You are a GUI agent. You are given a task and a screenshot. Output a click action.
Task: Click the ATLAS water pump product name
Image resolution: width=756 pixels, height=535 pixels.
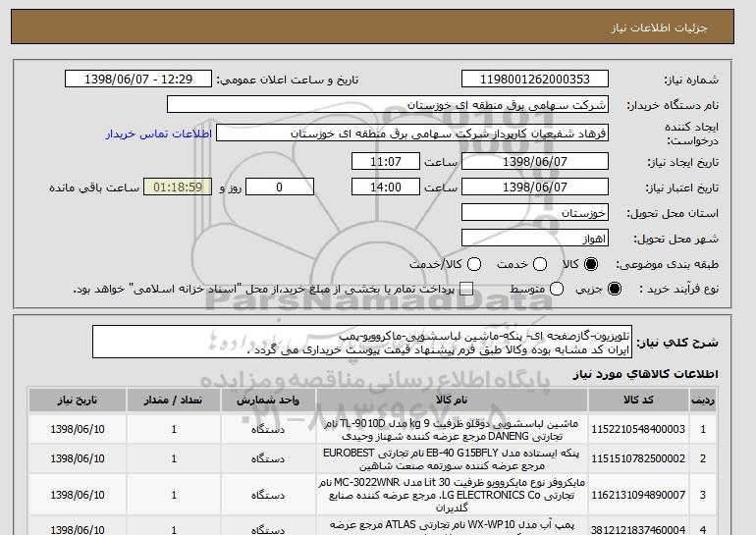pyautogui.click(x=452, y=527)
